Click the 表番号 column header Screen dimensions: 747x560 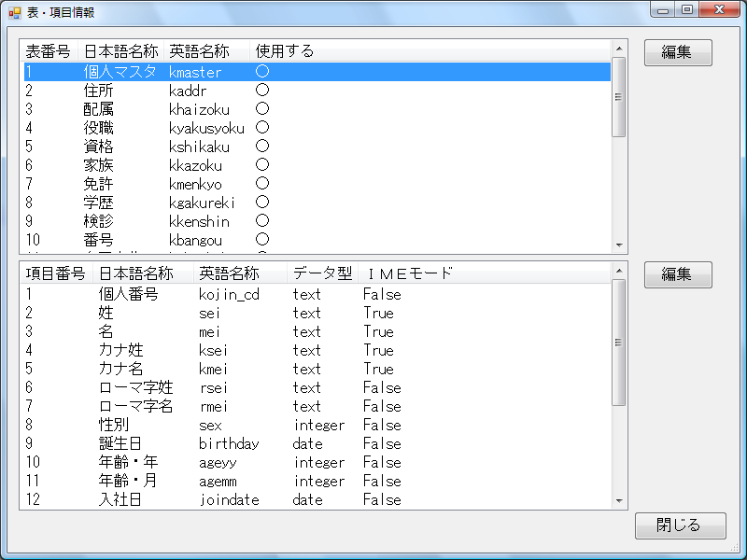49,50
